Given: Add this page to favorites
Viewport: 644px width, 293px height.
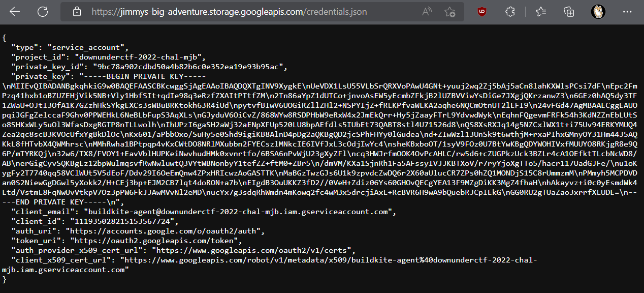Looking at the screenshot, I should point(449,11).
